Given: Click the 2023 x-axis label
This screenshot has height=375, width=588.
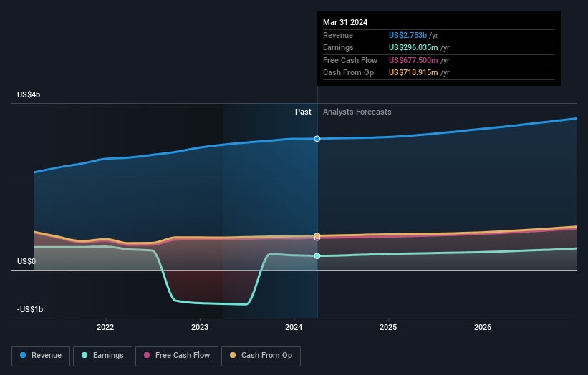Looking at the screenshot, I should [200, 327].
